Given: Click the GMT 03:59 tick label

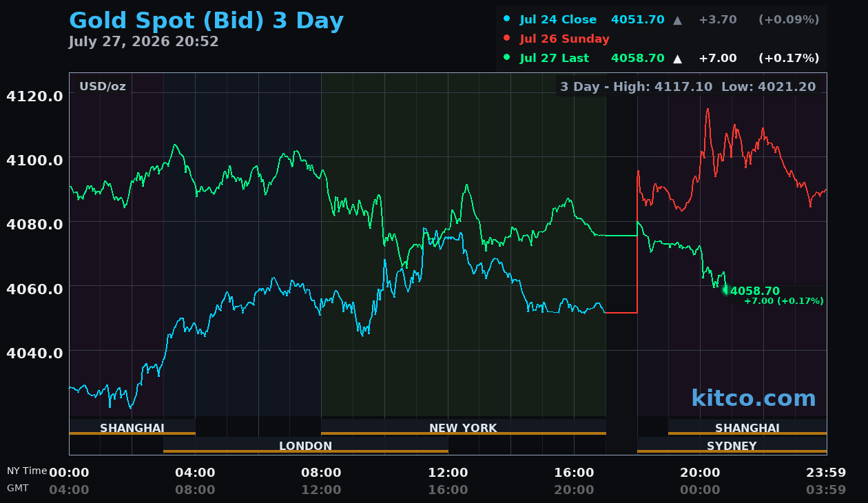Looking at the screenshot, I should pos(826,490).
